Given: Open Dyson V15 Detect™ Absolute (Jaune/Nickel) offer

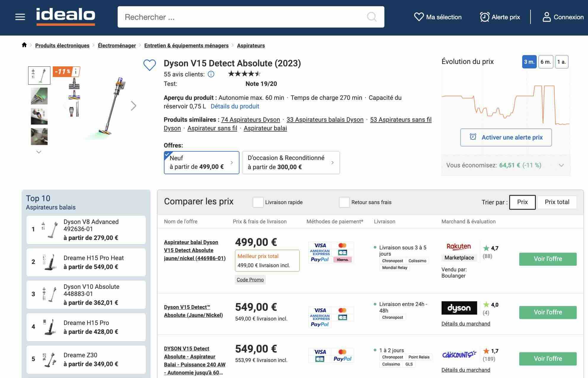Looking at the screenshot, I should tap(193, 311).
